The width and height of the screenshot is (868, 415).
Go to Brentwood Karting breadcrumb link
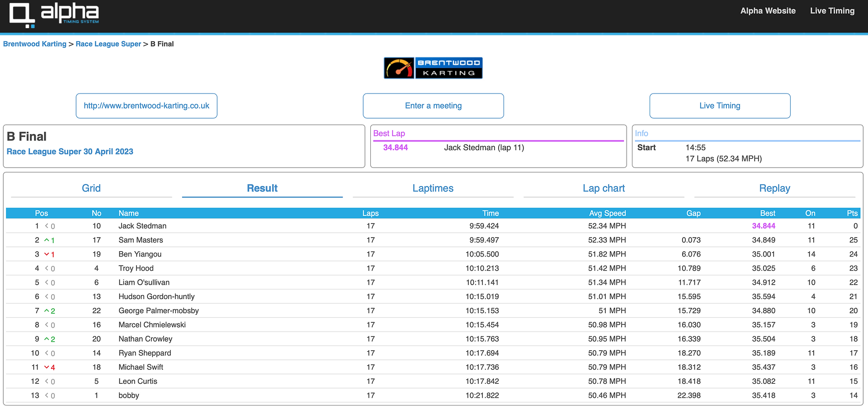(x=35, y=44)
